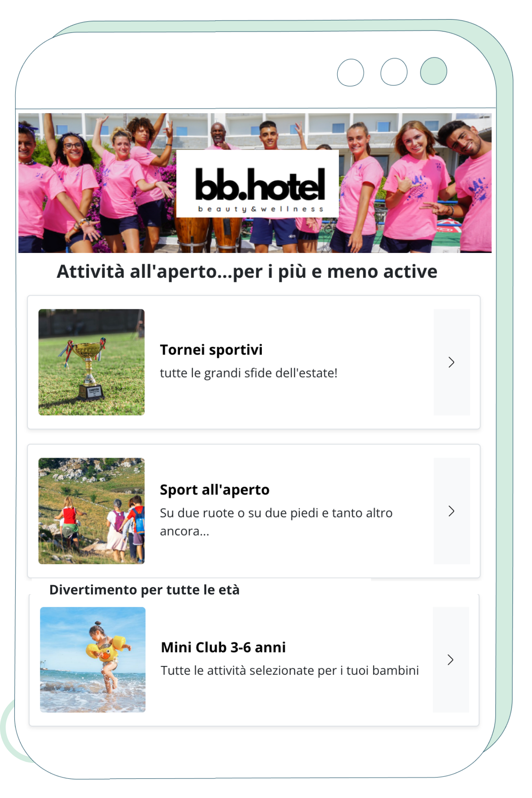Click 'Divertimento per tutte le età' section heading

144,590
